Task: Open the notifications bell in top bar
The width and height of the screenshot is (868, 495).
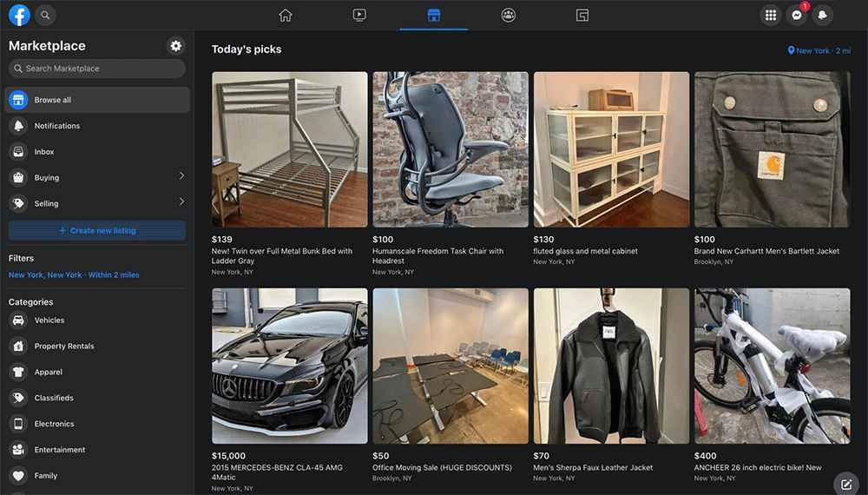Action: 822,16
